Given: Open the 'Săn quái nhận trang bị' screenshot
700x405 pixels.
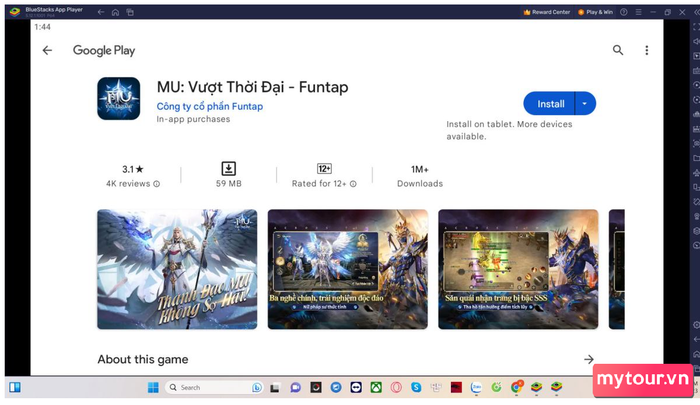Looking at the screenshot, I should (518, 269).
